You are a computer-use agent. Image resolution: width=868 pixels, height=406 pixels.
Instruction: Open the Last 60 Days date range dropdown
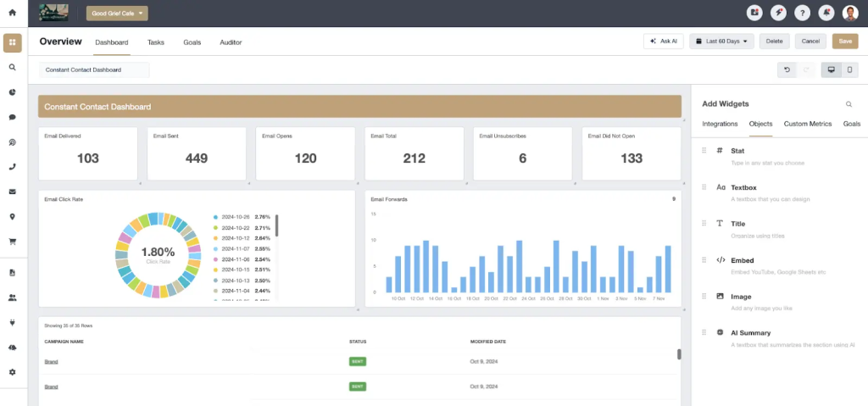click(x=722, y=42)
